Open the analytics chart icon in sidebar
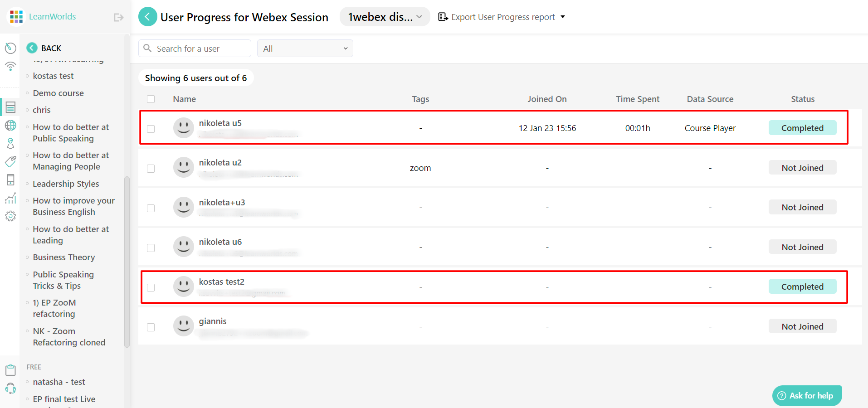The width and height of the screenshot is (868, 408). 10,198
